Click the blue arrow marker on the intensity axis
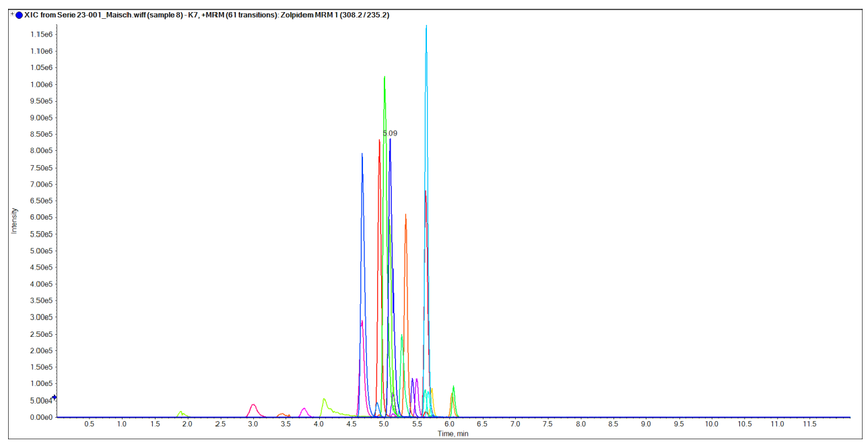868x446 pixels. click(53, 398)
